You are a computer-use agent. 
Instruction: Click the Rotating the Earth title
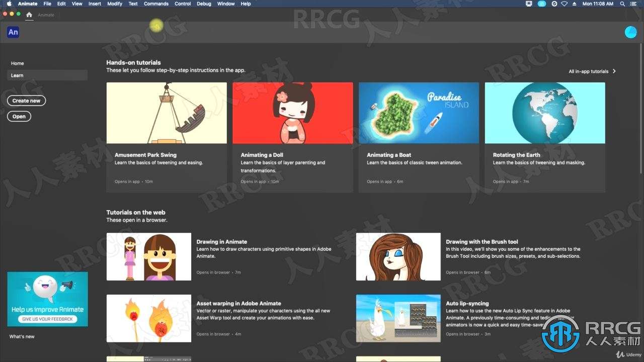pyautogui.click(x=516, y=155)
